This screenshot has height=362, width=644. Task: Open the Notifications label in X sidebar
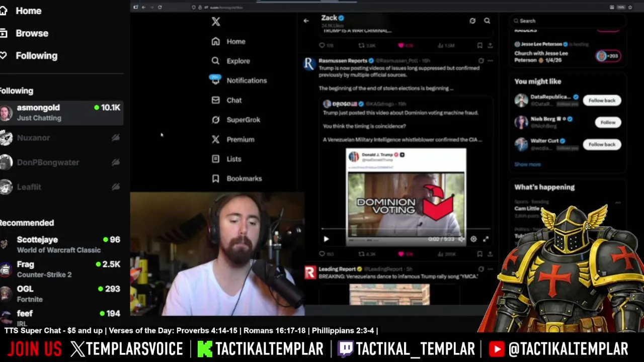click(247, 80)
